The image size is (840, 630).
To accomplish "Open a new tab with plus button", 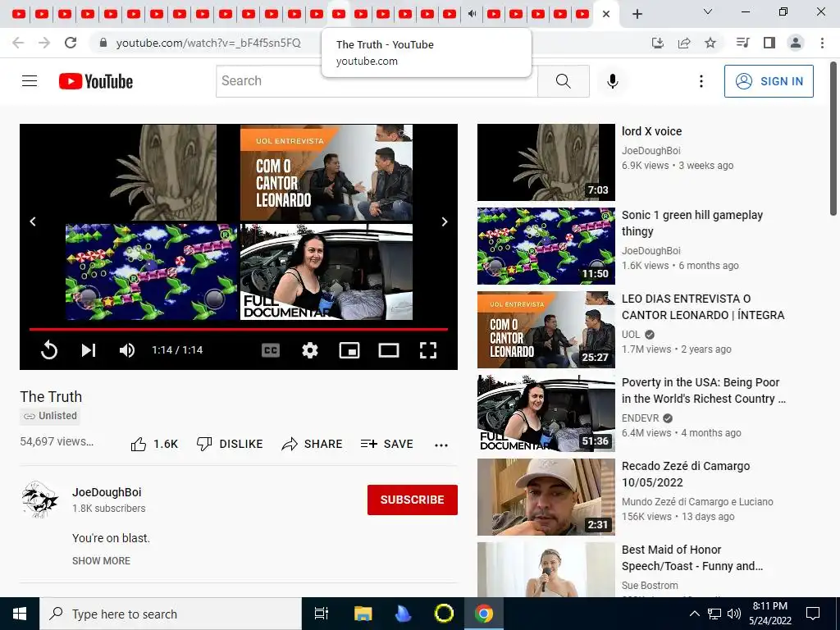I will point(637,14).
